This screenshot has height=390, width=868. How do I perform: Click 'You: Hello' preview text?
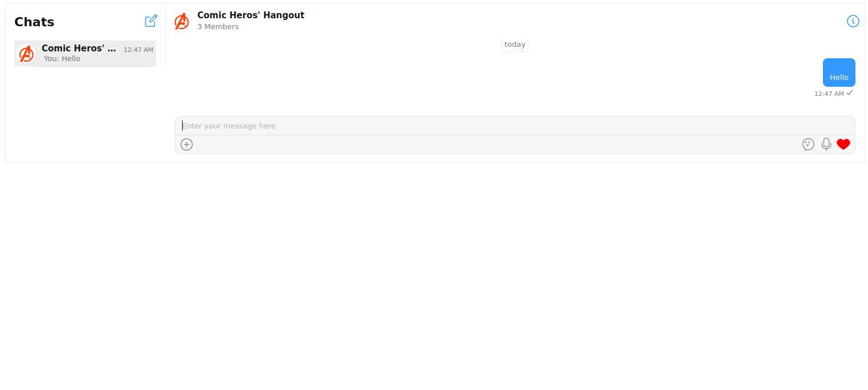click(62, 58)
